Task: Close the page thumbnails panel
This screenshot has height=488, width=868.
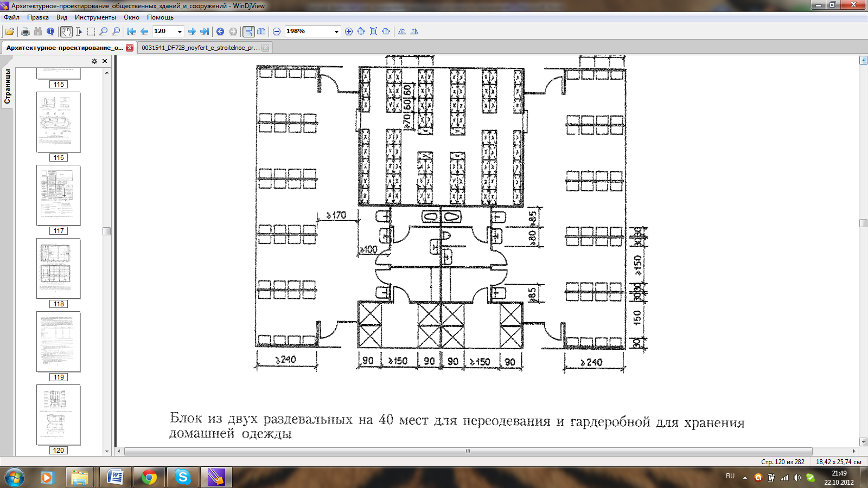Action: (105, 61)
